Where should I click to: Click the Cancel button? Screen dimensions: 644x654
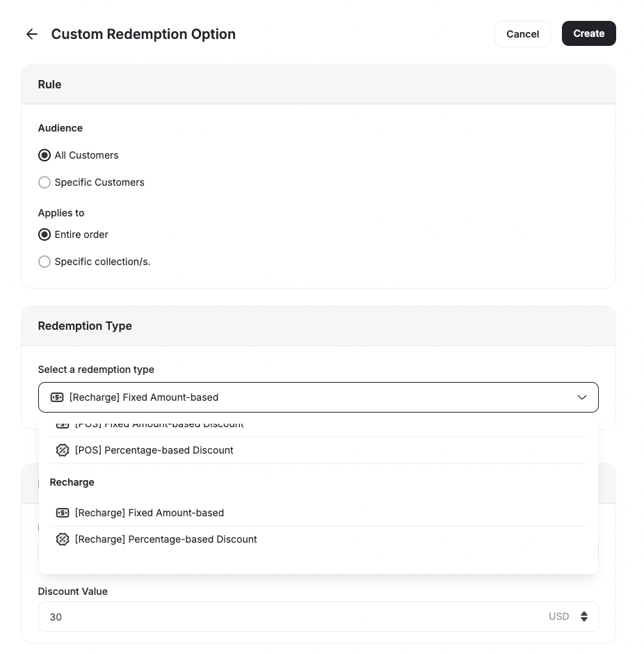click(522, 33)
